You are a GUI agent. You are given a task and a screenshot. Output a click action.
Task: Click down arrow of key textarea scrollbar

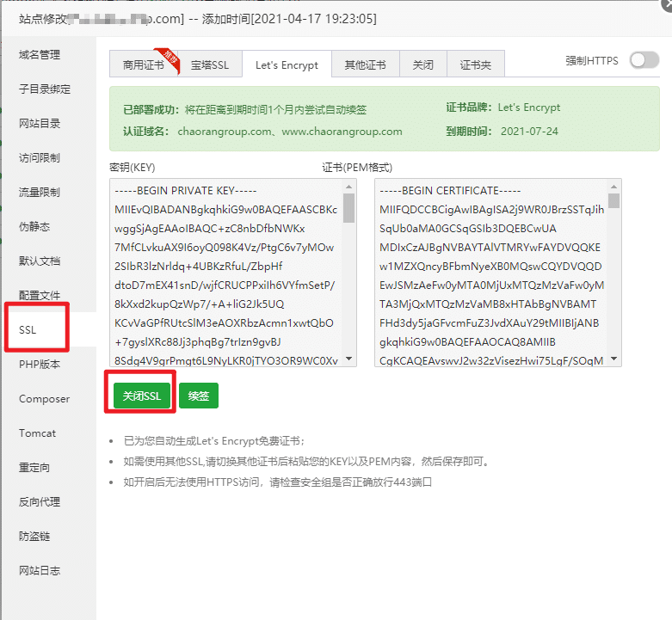[x=348, y=359]
